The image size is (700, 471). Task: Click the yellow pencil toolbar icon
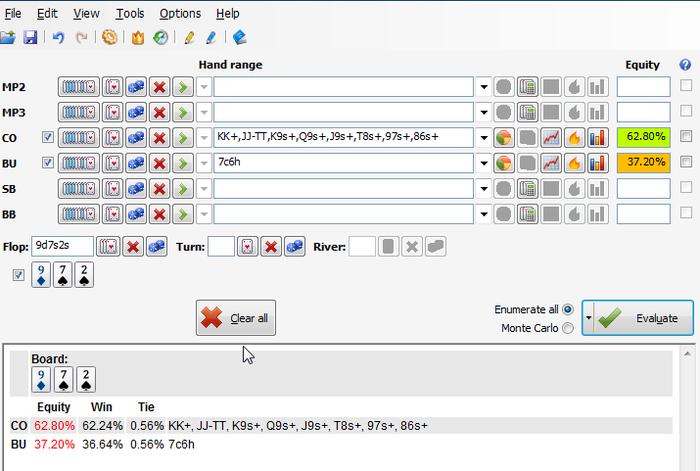189,38
